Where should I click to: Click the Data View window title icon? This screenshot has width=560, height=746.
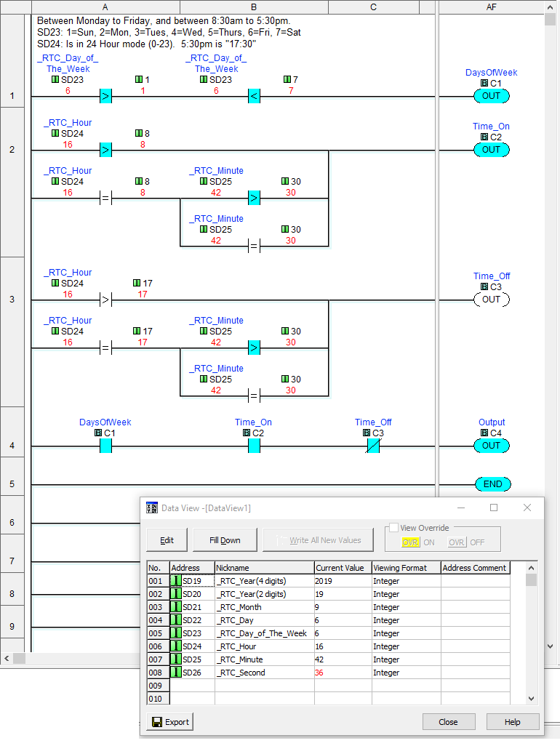[x=152, y=508]
